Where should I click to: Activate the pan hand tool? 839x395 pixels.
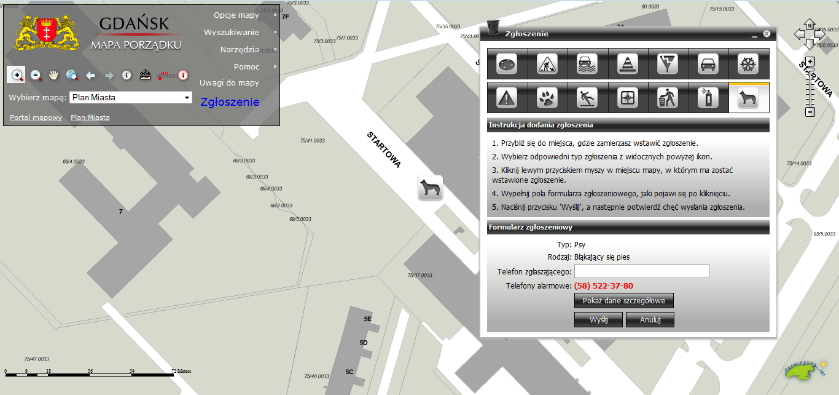pos(54,75)
